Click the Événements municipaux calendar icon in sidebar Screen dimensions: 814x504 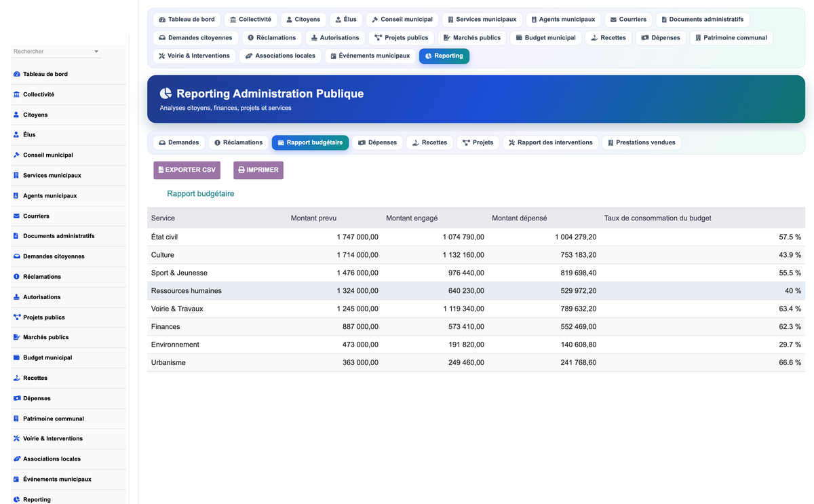16,480
